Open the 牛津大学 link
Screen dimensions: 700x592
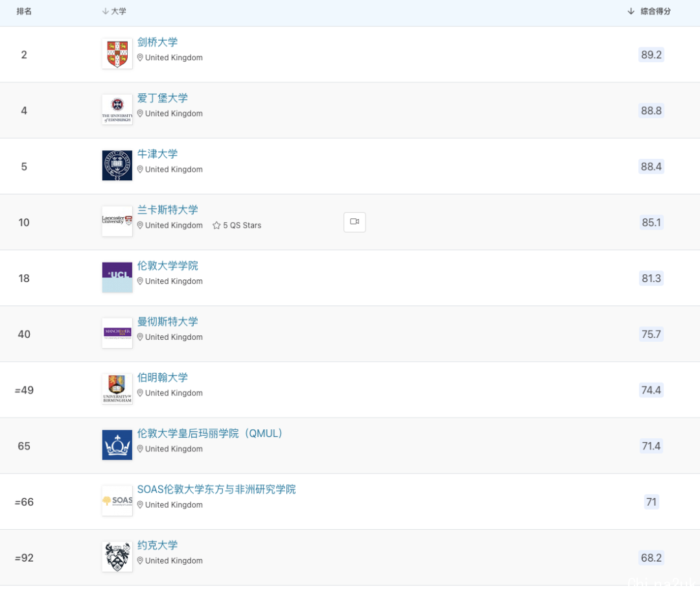point(157,154)
